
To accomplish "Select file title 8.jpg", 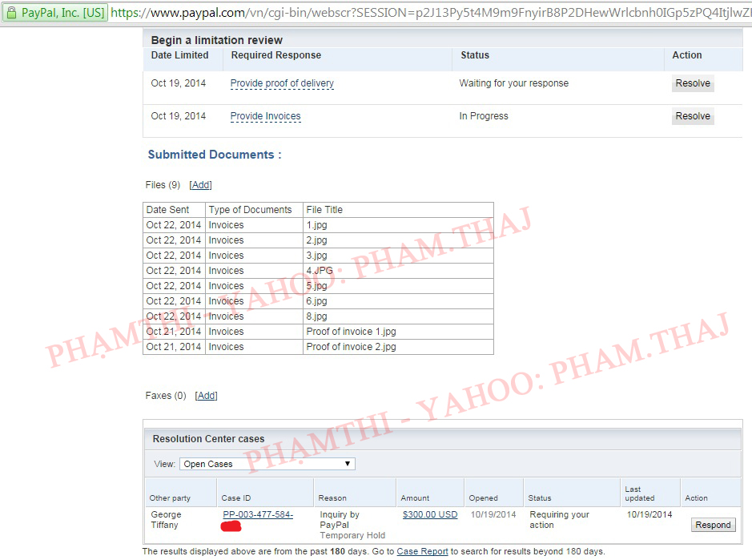I will point(316,316).
